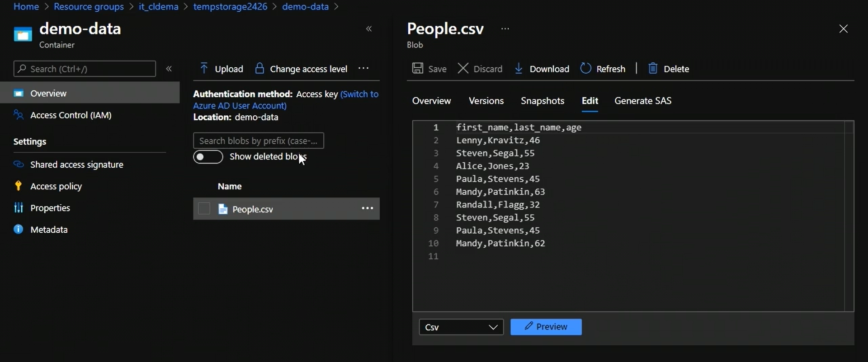Viewport: 868px width, 362px height.
Task: Click the Download icon in blob toolbar
Action: coord(519,69)
